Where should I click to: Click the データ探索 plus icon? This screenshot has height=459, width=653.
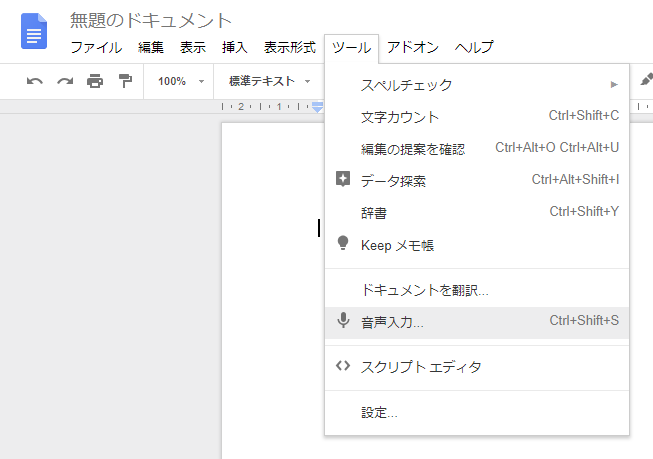click(x=343, y=179)
